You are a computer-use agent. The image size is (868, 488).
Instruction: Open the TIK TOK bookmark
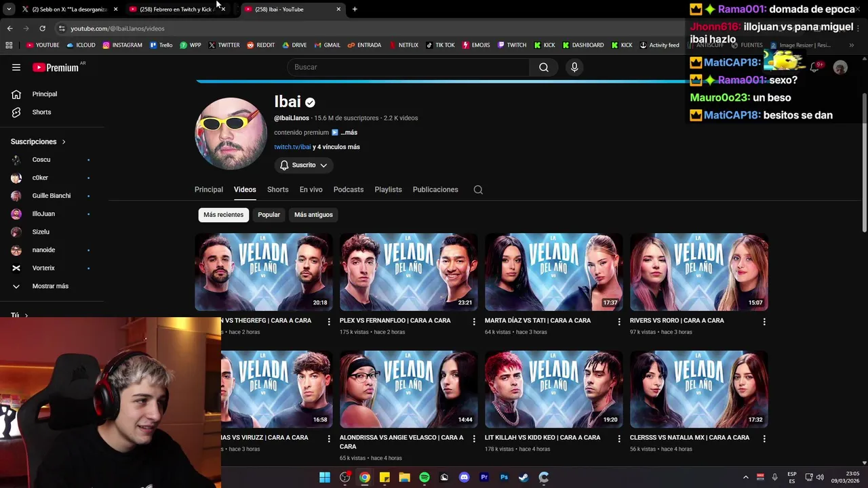click(x=440, y=45)
